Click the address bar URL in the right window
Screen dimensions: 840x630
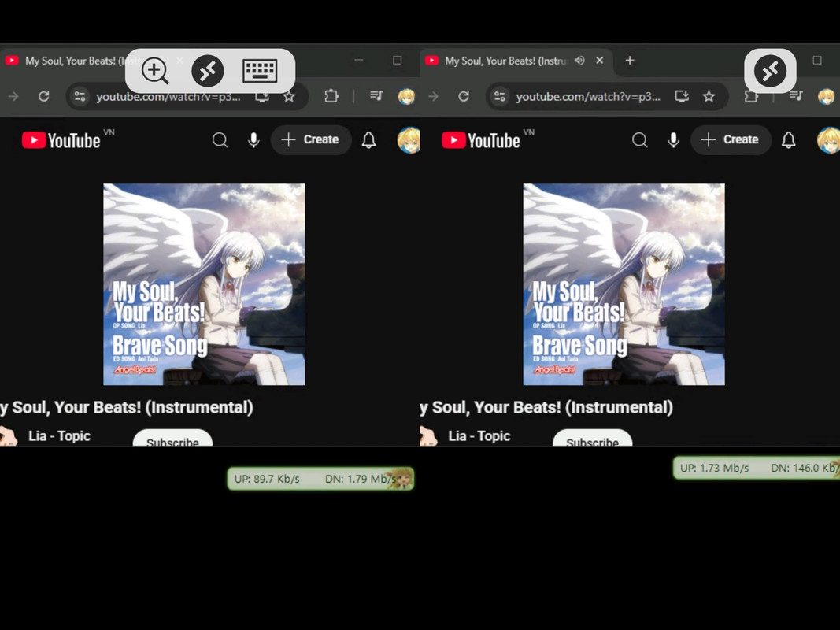pos(588,96)
